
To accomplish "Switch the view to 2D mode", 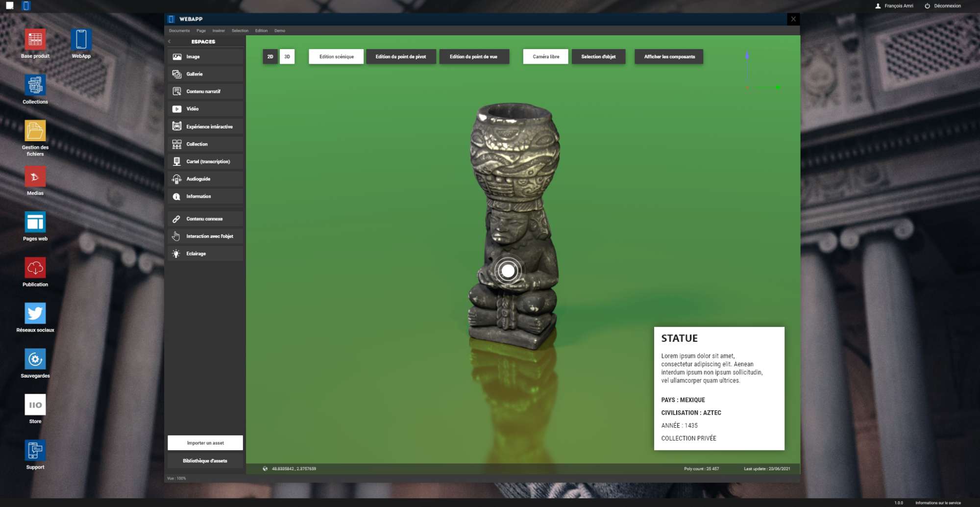I will click(270, 57).
